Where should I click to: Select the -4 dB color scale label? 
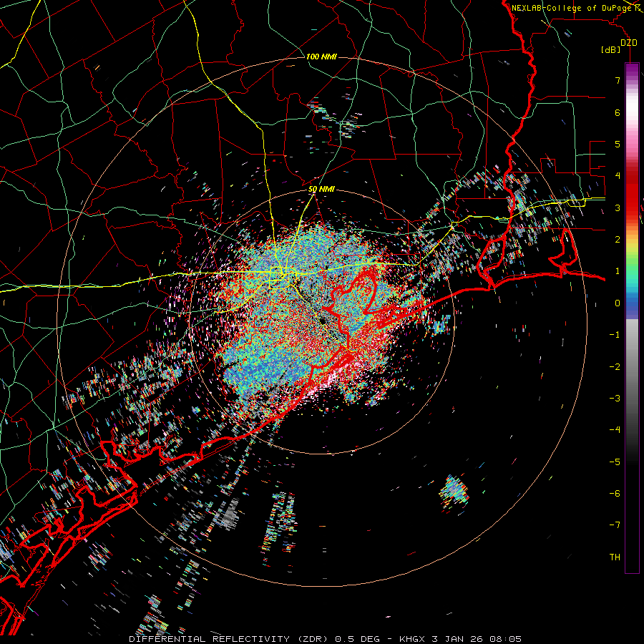point(615,430)
